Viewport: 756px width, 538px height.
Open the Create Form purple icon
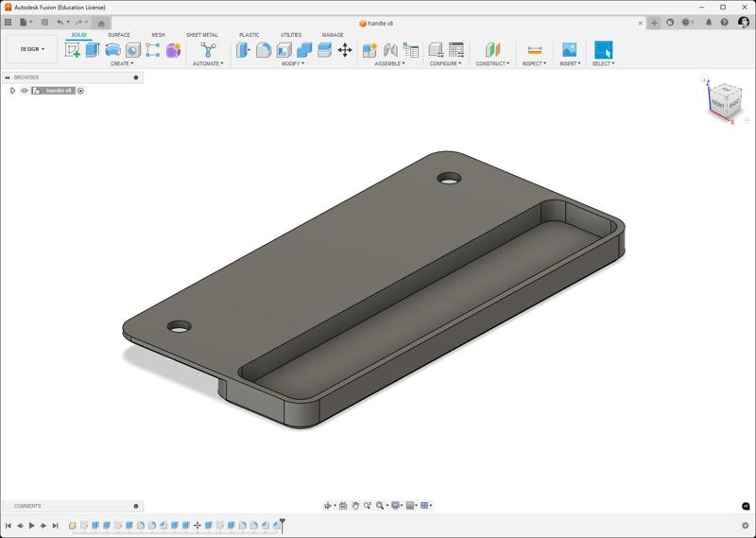(173, 50)
